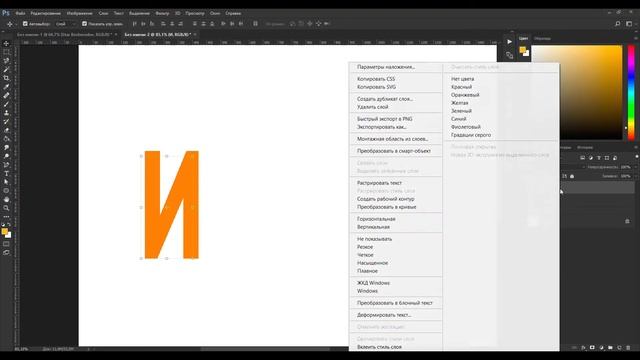The width and height of the screenshot is (640, 360).
Task: Open the workspace switcher in options bar
Action: pos(629,24)
